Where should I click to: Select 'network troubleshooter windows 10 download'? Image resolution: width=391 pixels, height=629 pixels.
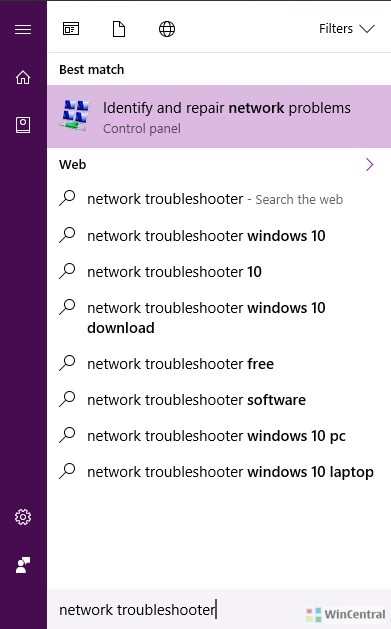click(219, 318)
